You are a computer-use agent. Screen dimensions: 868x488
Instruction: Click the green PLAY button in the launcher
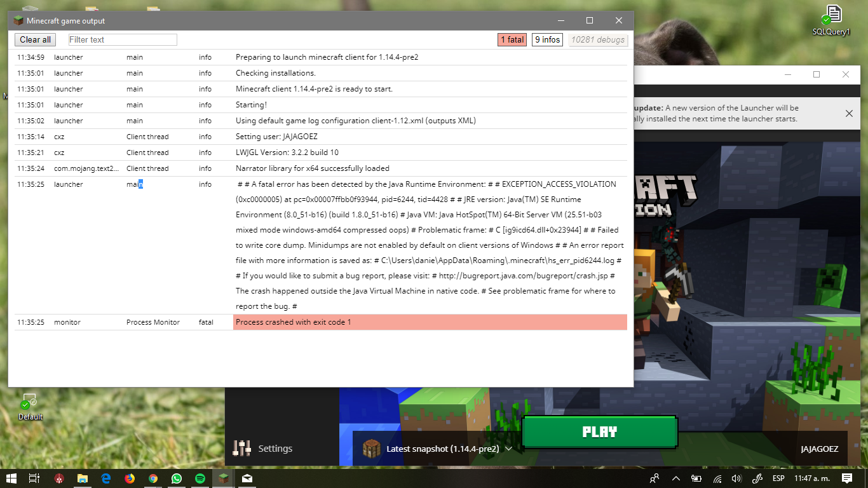click(599, 432)
